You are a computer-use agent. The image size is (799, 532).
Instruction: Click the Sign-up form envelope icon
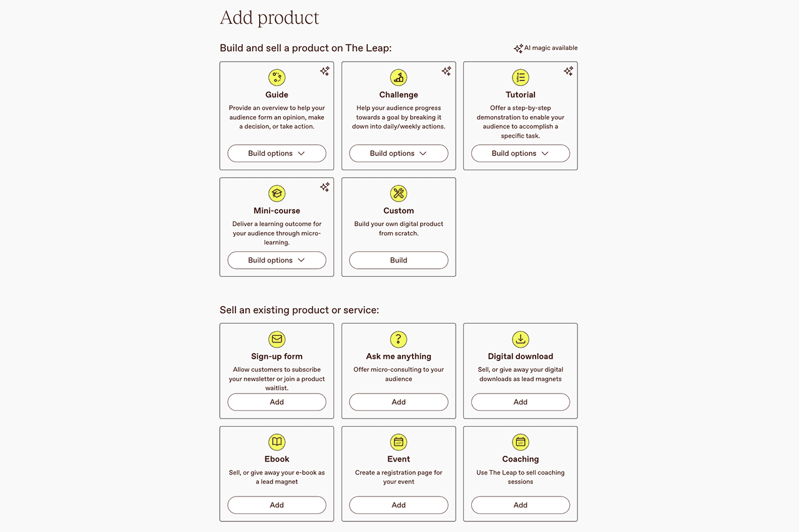277,339
